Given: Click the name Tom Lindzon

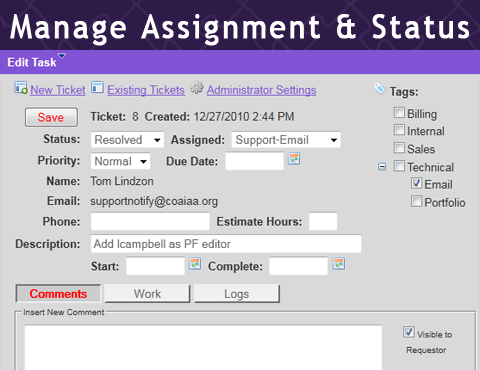Looking at the screenshot, I should tap(122, 181).
